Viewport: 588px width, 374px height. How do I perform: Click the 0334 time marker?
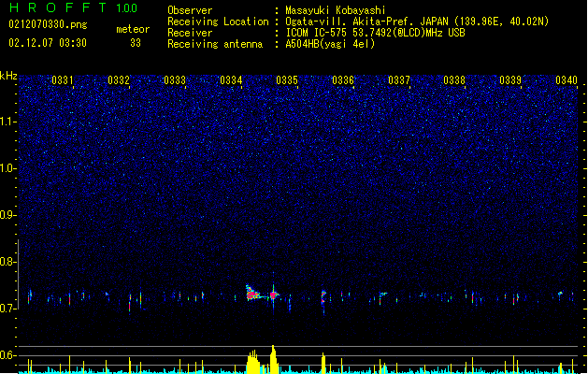click(231, 80)
